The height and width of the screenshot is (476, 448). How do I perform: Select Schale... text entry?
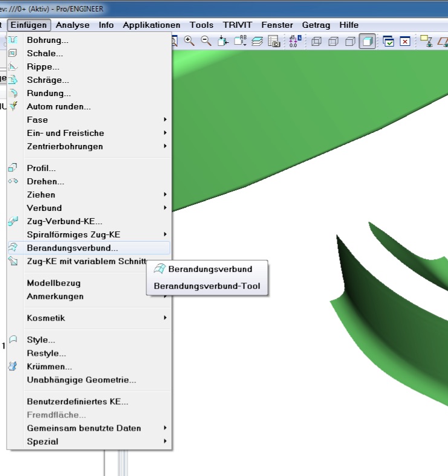pos(45,53)
